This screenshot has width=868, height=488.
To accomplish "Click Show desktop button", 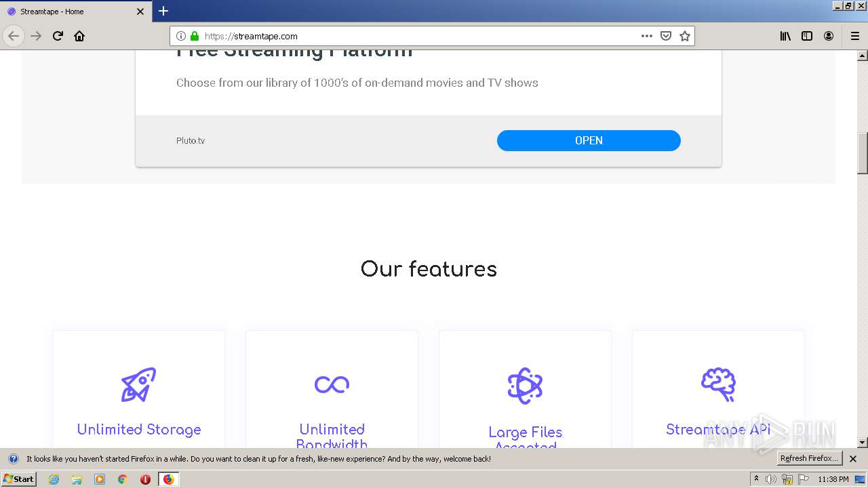I will pyautogui.click(x=860, y=479).
